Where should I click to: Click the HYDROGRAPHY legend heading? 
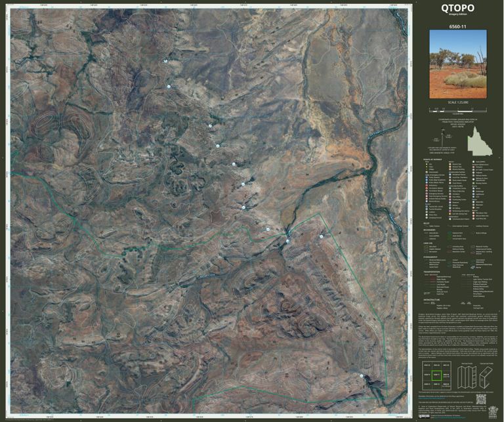[x=430, y=257]
